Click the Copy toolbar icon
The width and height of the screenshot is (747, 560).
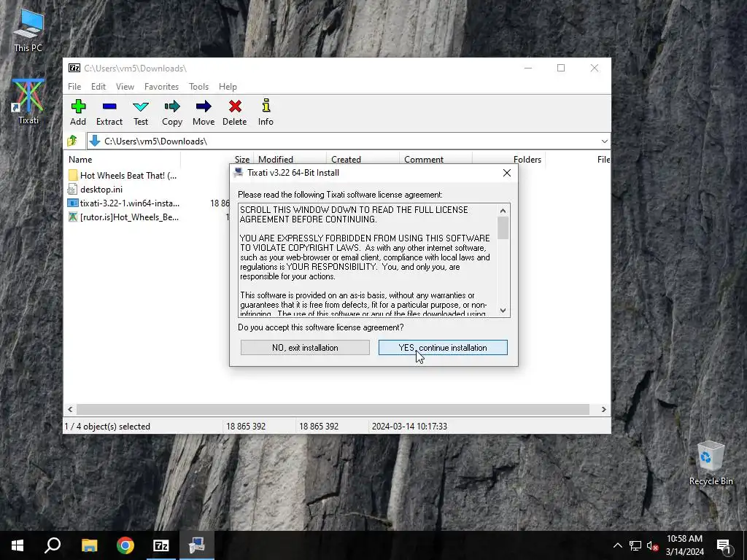(x=172, y=112)
